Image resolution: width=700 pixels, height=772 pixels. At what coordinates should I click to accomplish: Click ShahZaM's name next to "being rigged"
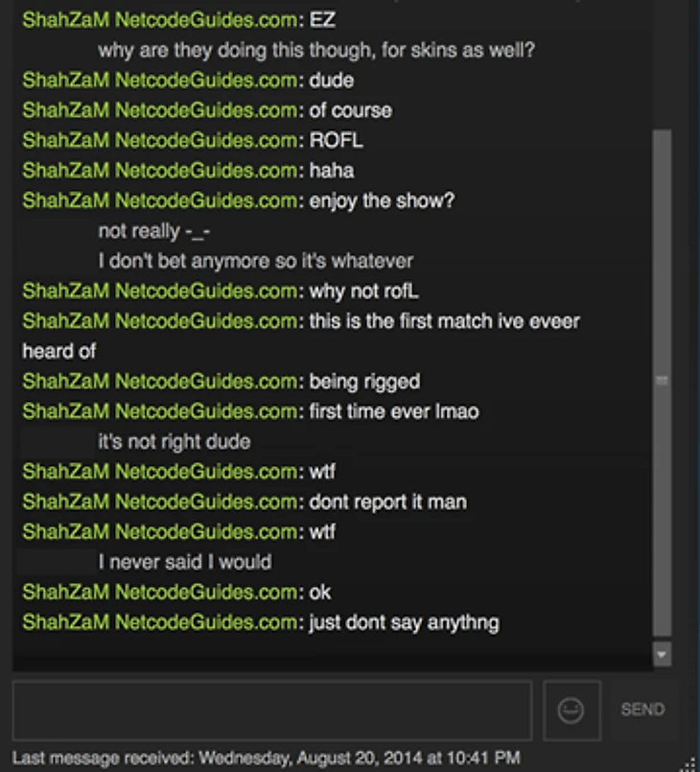pyautogui.click(x=160, y=382)
